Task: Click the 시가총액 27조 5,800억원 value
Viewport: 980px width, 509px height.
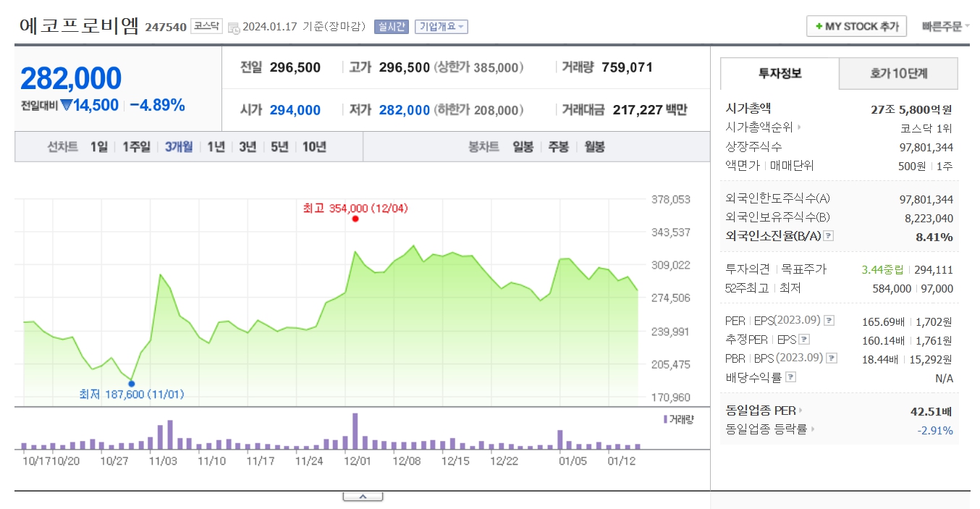Action: (x=913, y=109)
